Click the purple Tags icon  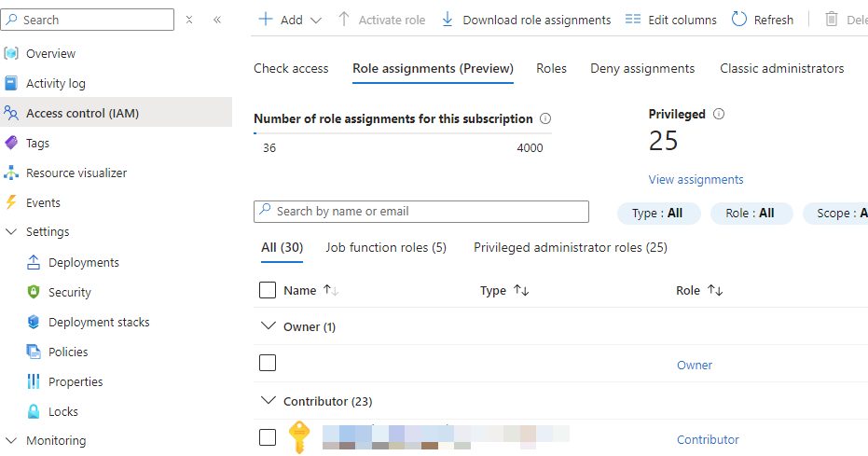[x=11, y=144]
